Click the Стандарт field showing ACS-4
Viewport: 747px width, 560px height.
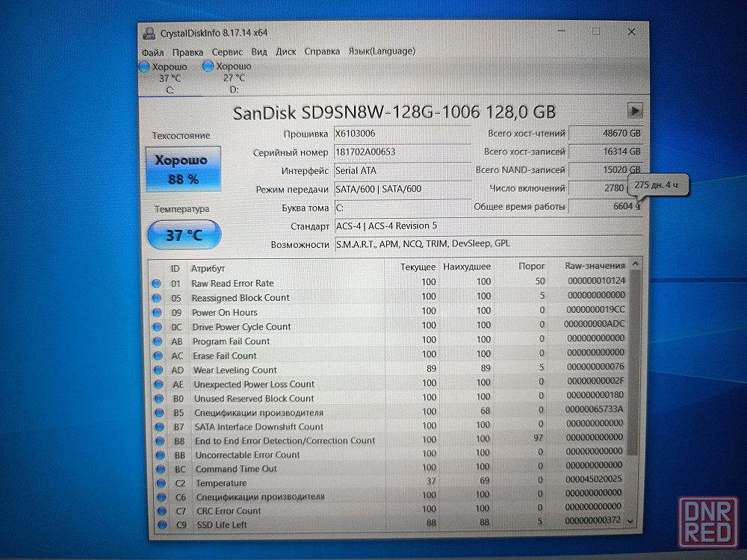489,226
